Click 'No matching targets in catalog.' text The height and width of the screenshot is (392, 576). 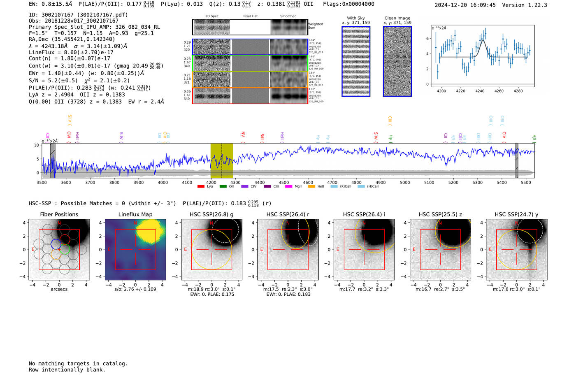(78, 364)
